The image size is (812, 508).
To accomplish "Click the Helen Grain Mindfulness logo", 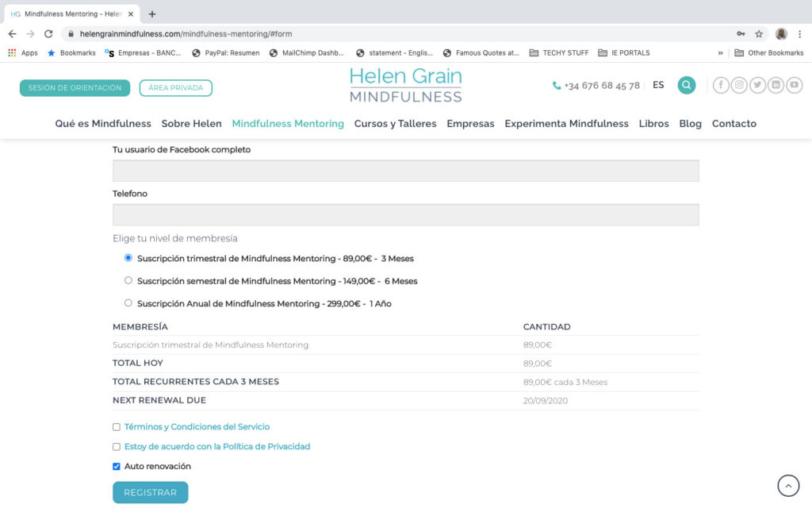I will pyautogui.click(x=405, y=85).
